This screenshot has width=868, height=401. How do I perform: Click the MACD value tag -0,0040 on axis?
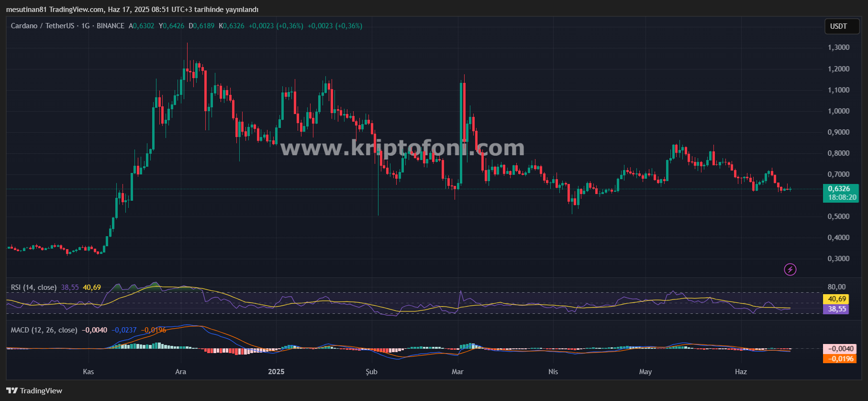point(840,349)
